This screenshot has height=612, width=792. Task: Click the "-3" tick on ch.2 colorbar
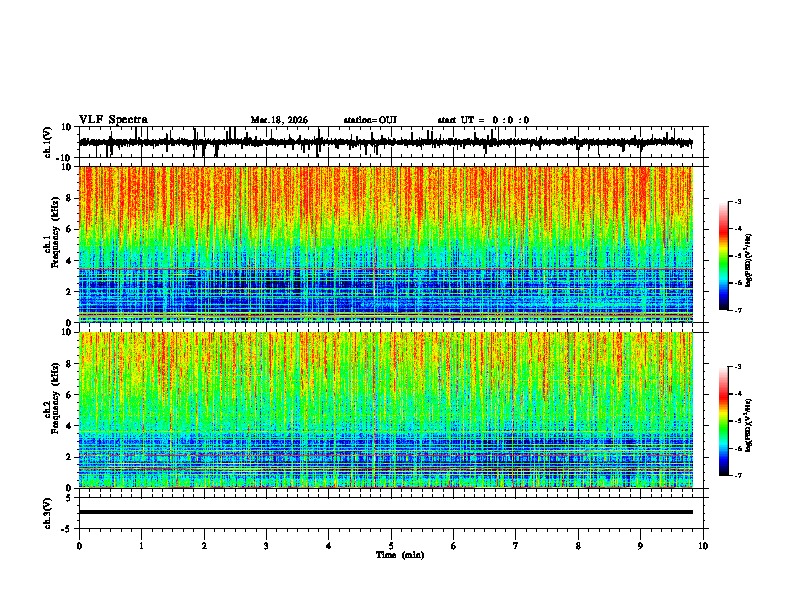[x=738, y=367]
